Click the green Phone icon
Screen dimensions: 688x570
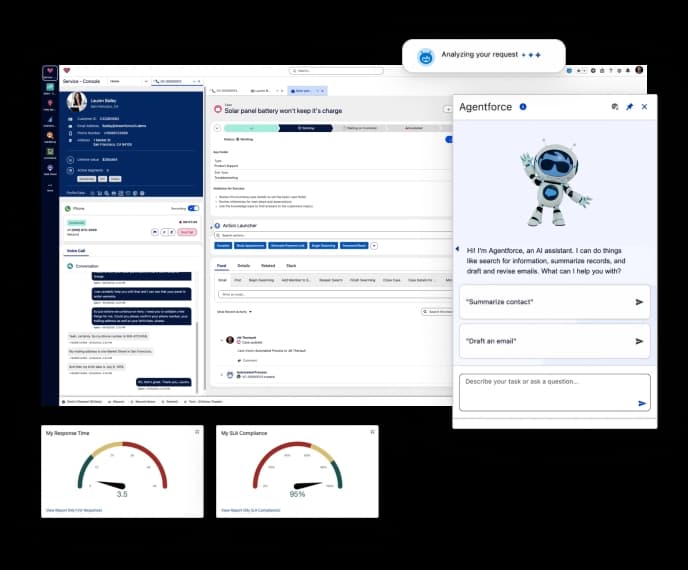(68, 208)
